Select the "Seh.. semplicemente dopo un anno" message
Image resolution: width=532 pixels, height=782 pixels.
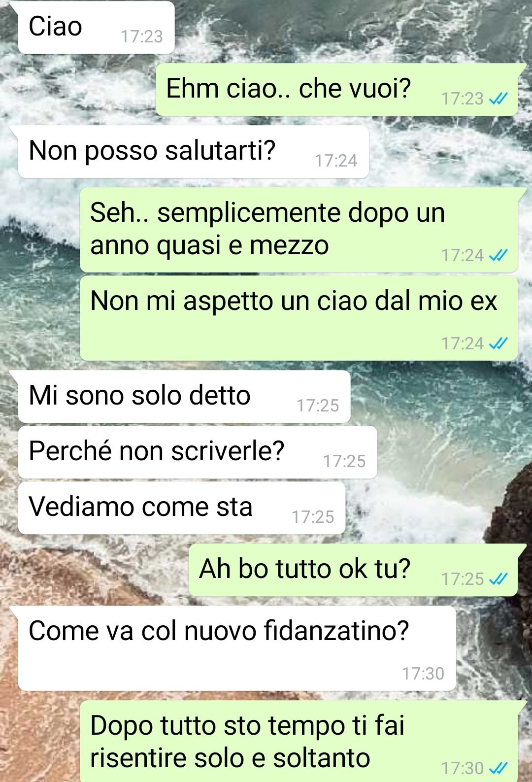point(299,230)
